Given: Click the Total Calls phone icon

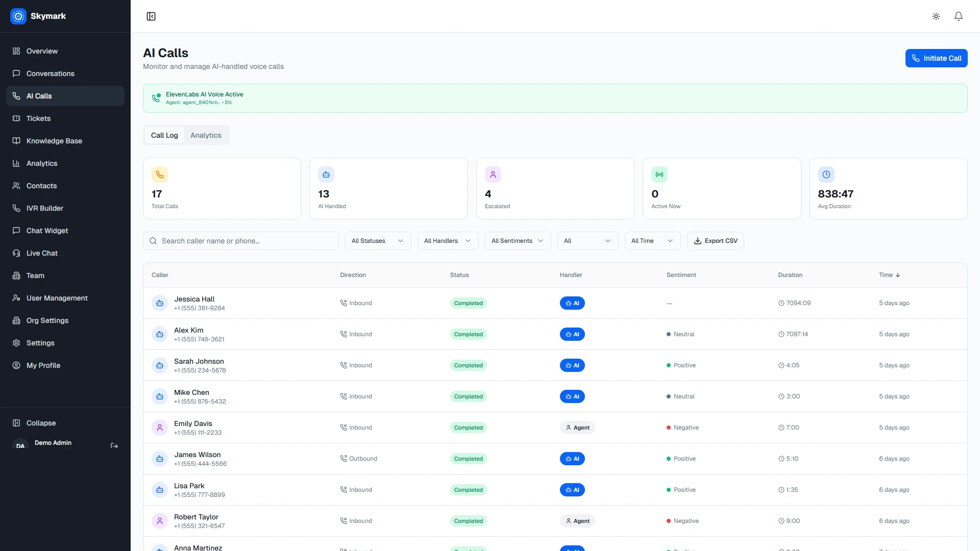Looking at the screenshot, I should (x=160, y=174).
